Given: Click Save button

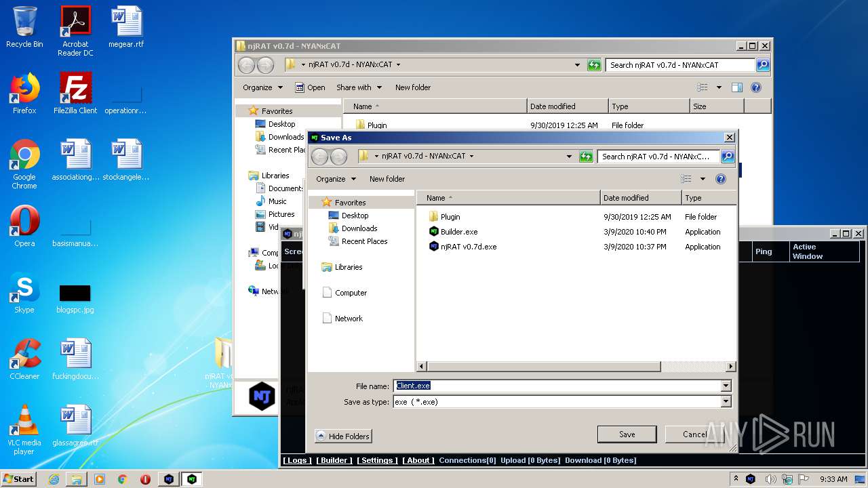Looking at the screenshot, I should [627, 434].
